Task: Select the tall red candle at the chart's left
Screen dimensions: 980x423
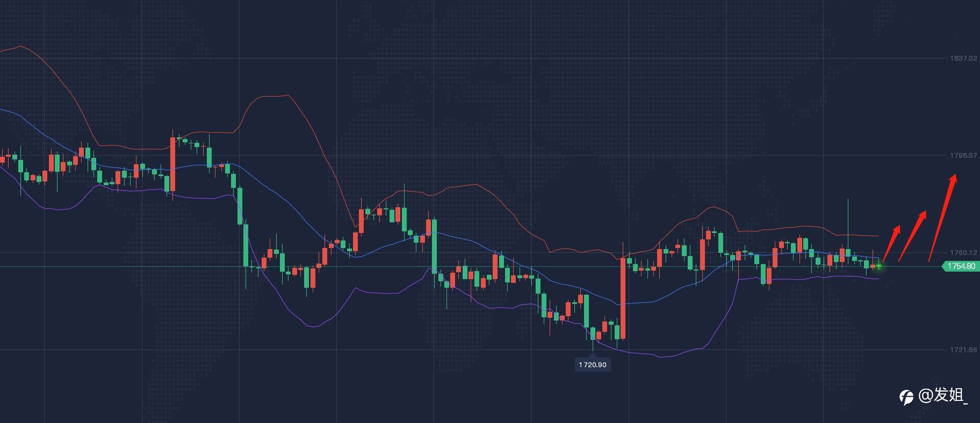Action: [x=173, y=164]
